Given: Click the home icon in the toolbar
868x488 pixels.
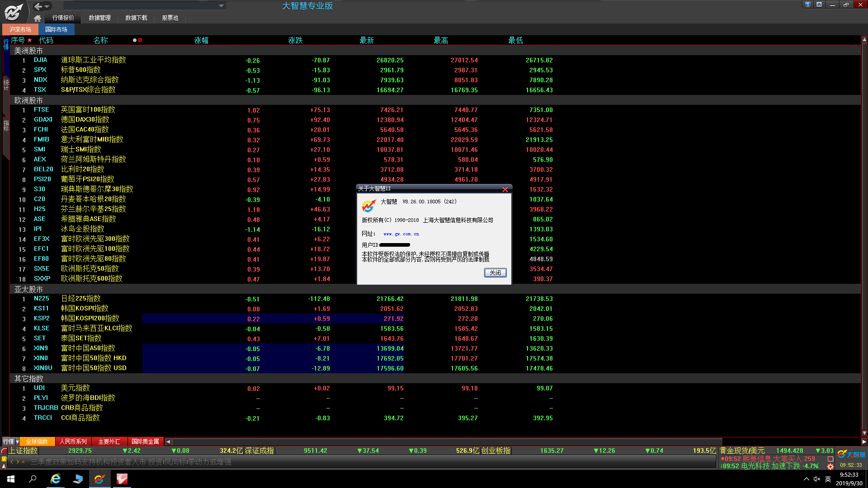Looking at the screenshot, I should point(38,18).
